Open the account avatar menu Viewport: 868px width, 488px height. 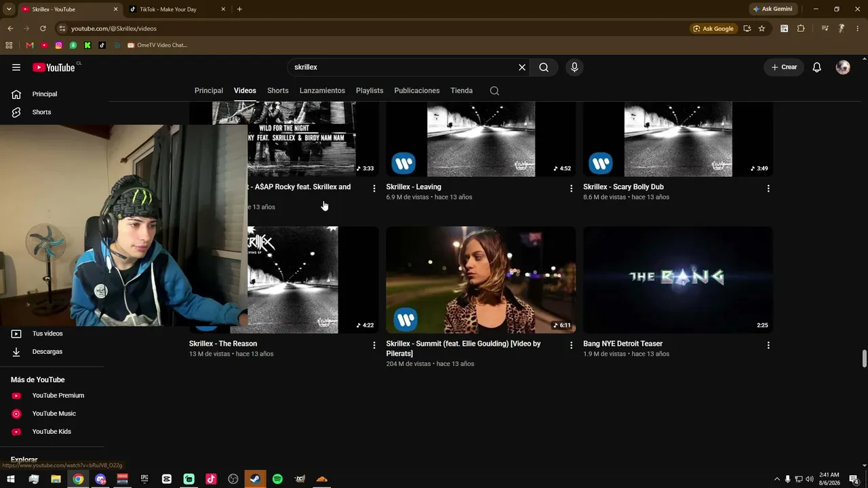pos(843,67)
